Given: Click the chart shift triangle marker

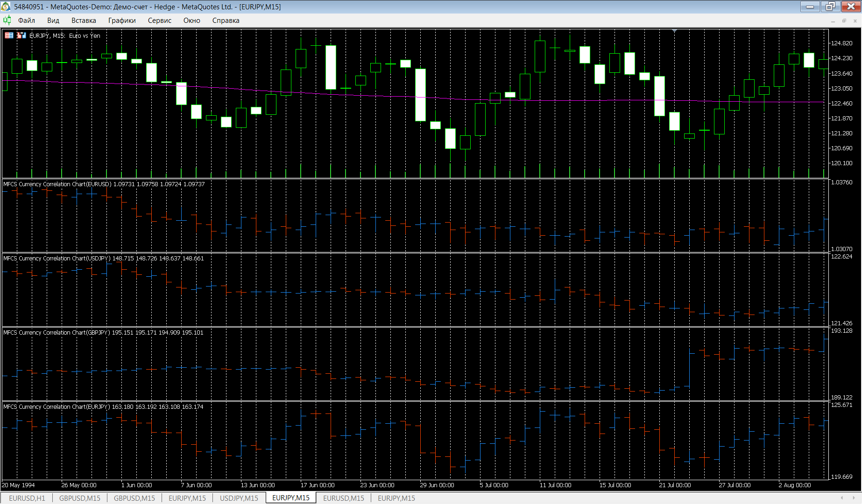Looking at the screenshot, I should point(674,31).
